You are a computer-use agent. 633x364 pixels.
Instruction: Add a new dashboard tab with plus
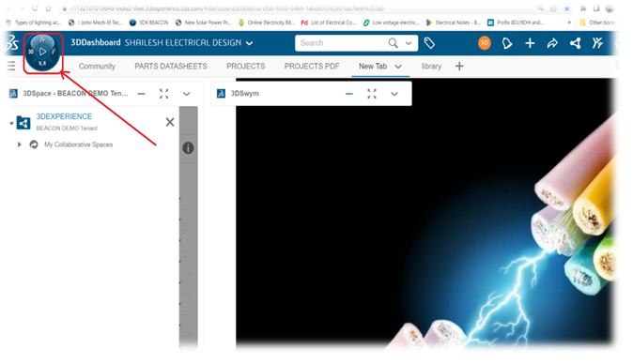click(459, 66)
